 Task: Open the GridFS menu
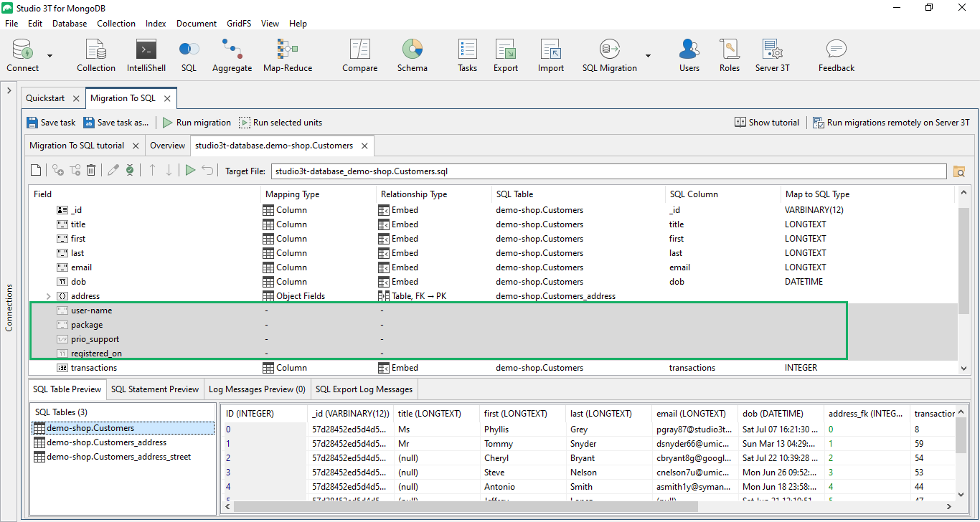(x=238, y=23)
